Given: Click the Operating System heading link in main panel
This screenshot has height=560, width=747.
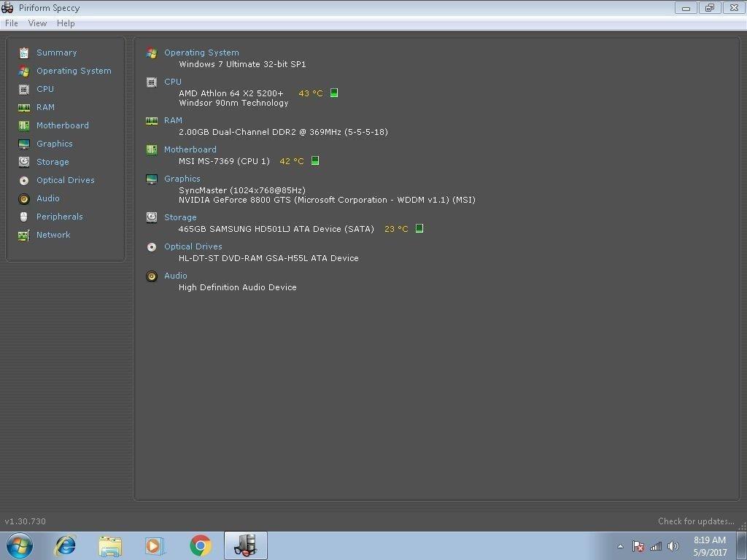Looking at the screenshot, I should coord(201,52).
